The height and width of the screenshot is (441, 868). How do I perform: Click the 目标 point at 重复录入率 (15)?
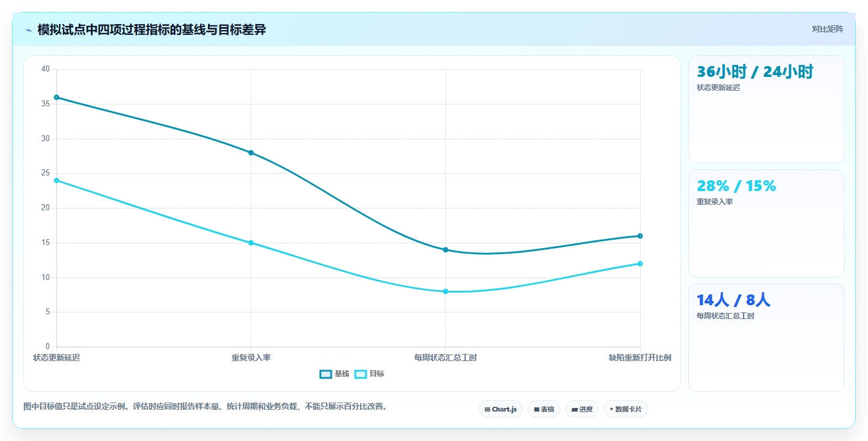coord(251,243)
